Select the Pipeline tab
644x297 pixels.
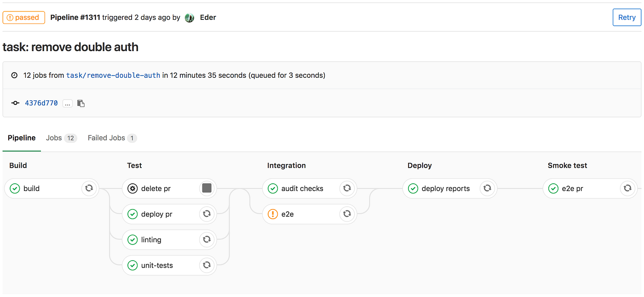click(22, 138)
